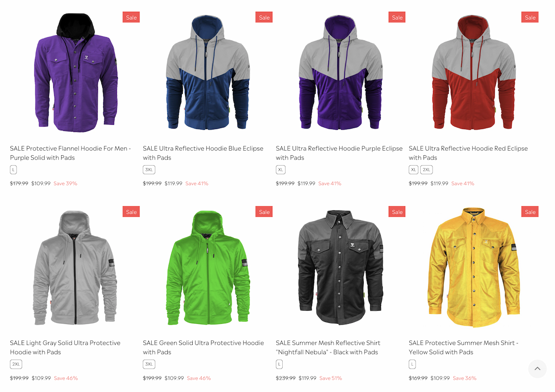
Task: Click the Sale badge on the purple flannel hoodie
Action: click(131, 17)
